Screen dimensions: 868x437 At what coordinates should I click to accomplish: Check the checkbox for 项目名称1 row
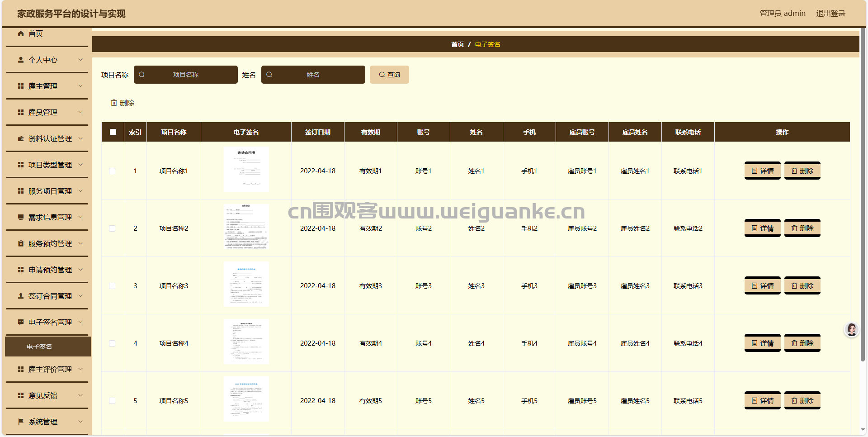point(112,171)
